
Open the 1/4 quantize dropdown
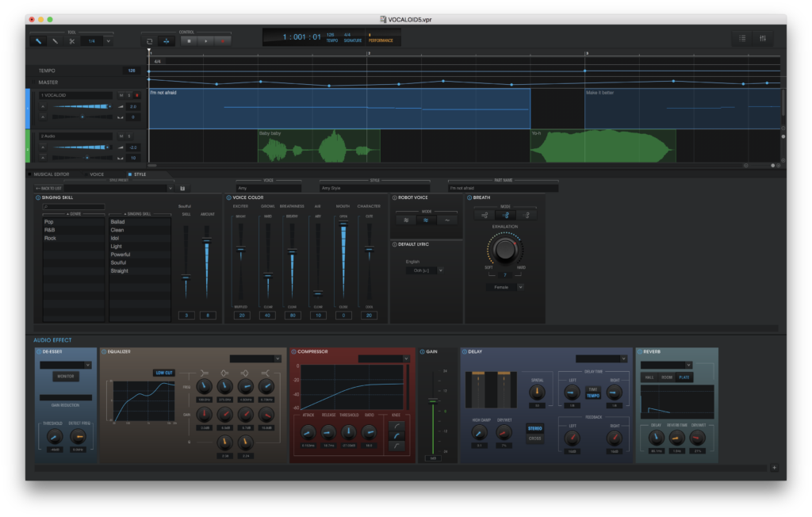[x=109, y=40]
